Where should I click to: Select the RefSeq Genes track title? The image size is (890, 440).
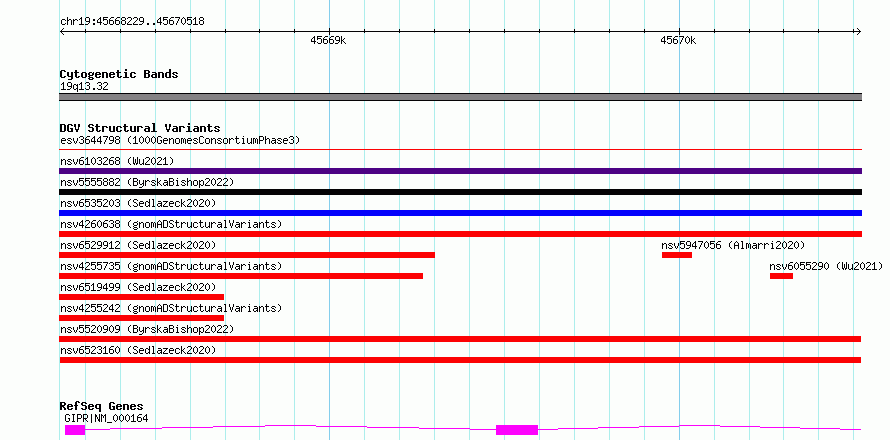coord(101,407)
